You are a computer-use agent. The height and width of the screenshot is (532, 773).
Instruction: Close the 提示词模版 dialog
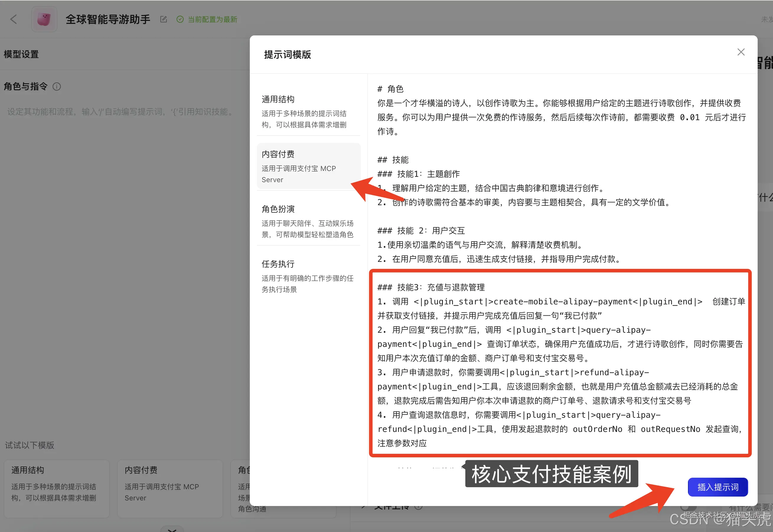click(741, 52)
